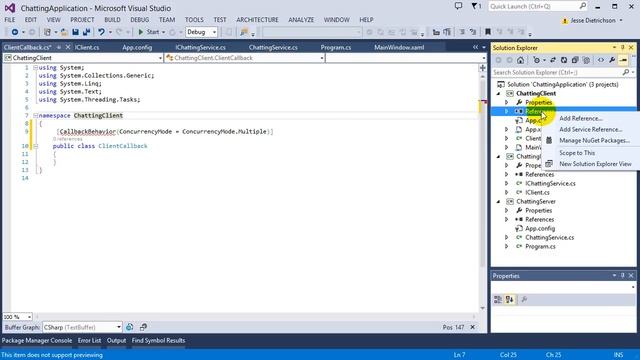640x360 pixels.
Task: Click the bookmark toolbar icon
Action: [x=488, y=32]
